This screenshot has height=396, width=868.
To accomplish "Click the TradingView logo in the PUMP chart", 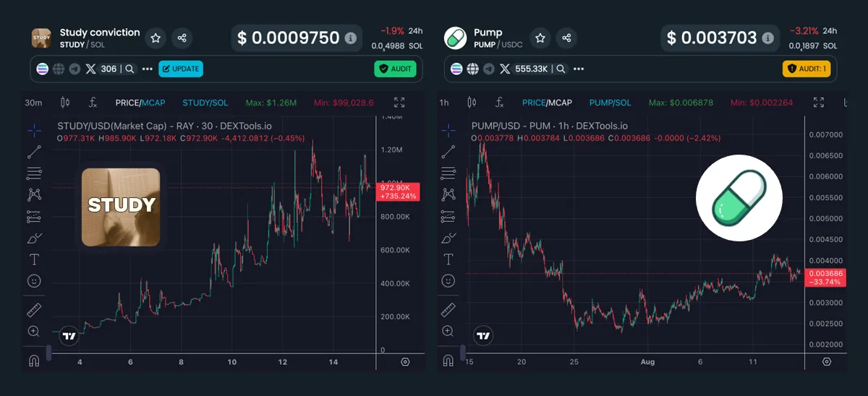I will [x=483, y=336].
